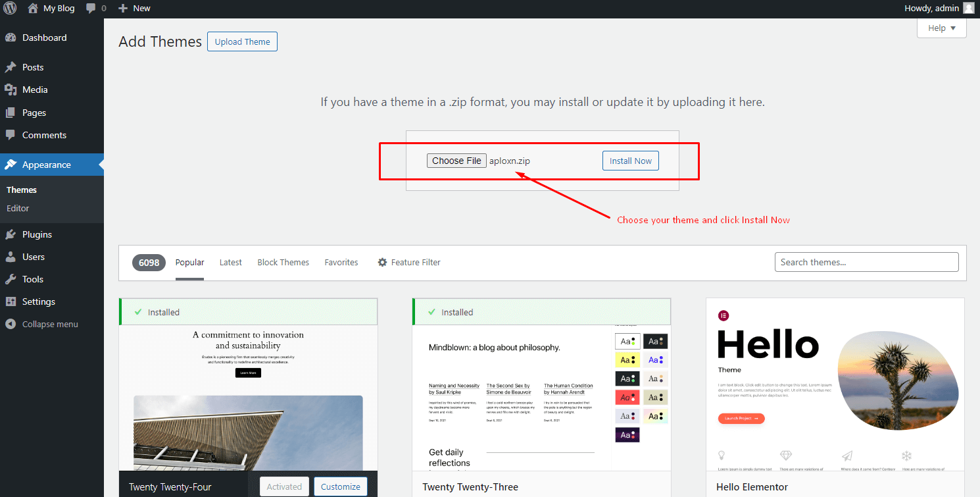
Task: Click the Dashboard gauge icon
Action: point(11,38)
